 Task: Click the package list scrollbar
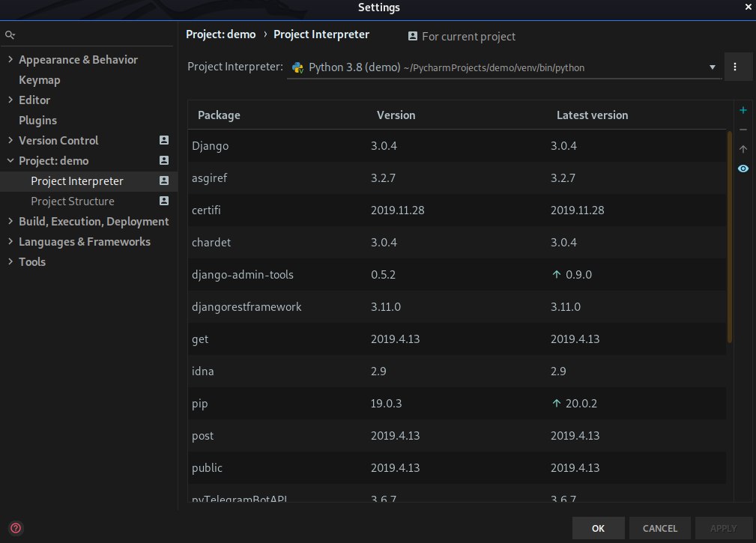pos(730,237)
